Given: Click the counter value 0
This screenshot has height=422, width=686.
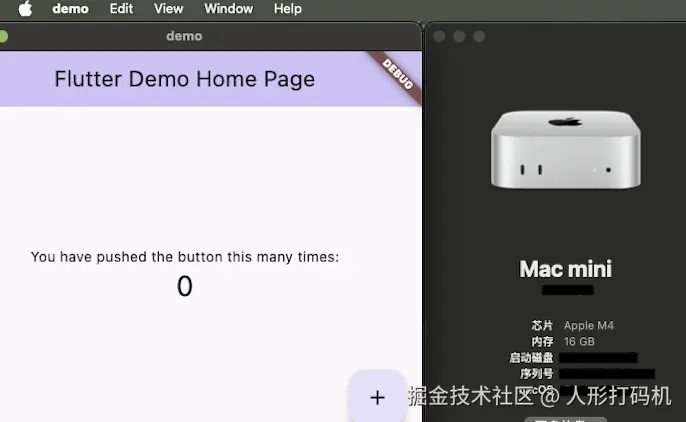Looking at the screenshot, I should point(185,286).
